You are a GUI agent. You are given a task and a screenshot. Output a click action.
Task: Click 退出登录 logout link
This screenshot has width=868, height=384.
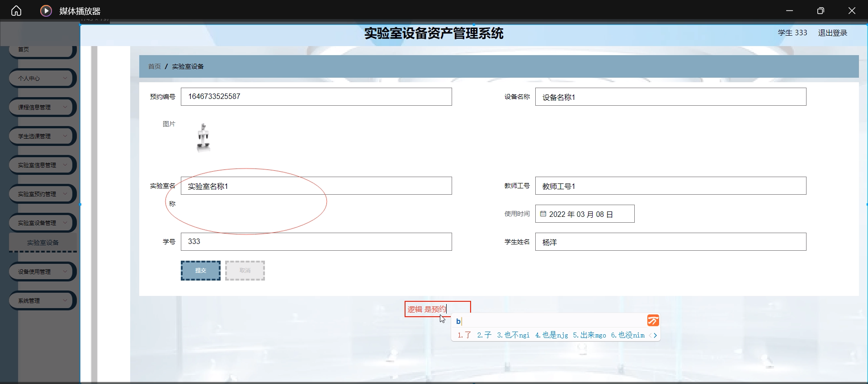(832, 33)
